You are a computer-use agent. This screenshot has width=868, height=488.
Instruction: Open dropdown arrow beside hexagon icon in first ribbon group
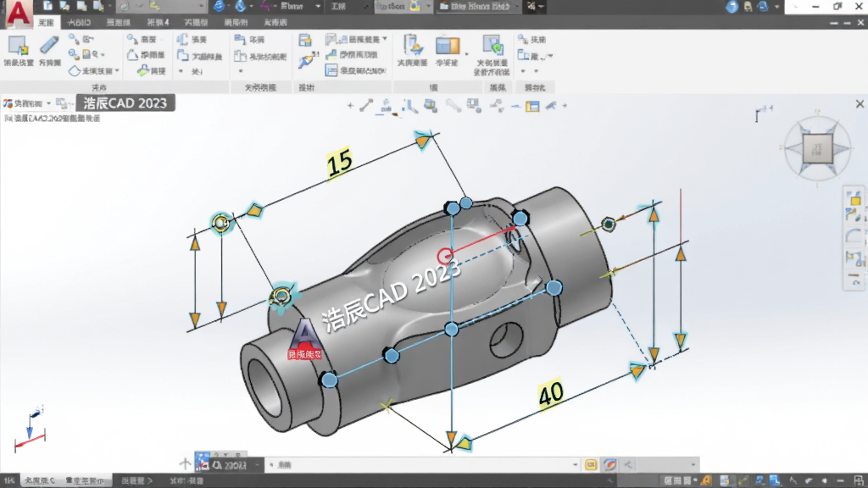[x=117, y=70]
